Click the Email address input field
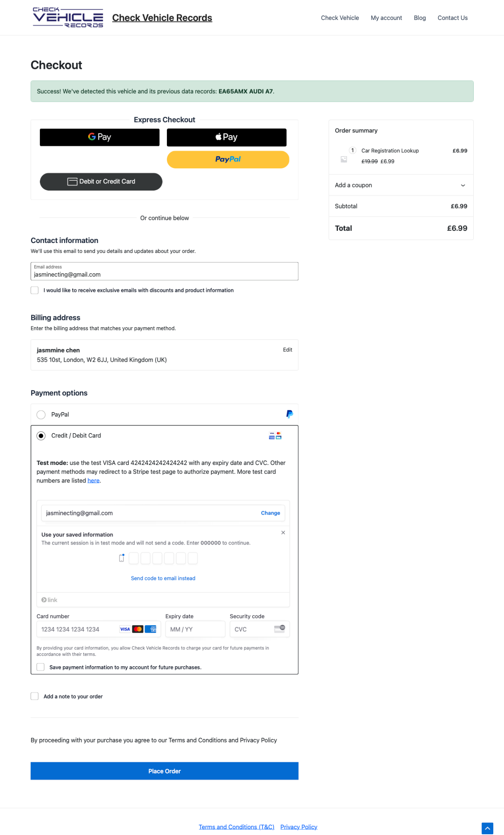The image size is (504, 835). click(x=165, y=271)
